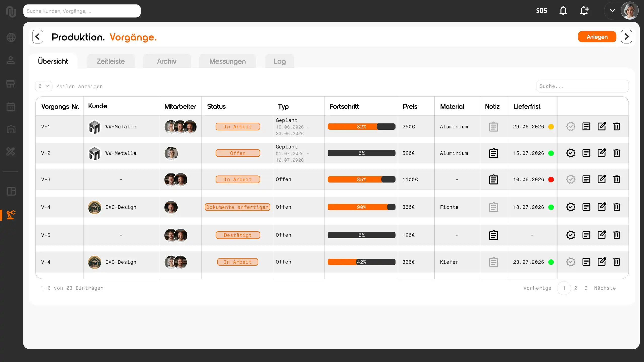The height and width of the screenshot is (362, 644).
Task: Expand the rows-per-page dropdown showing 6
Action: pyautogui.click(x=44, y=86)
